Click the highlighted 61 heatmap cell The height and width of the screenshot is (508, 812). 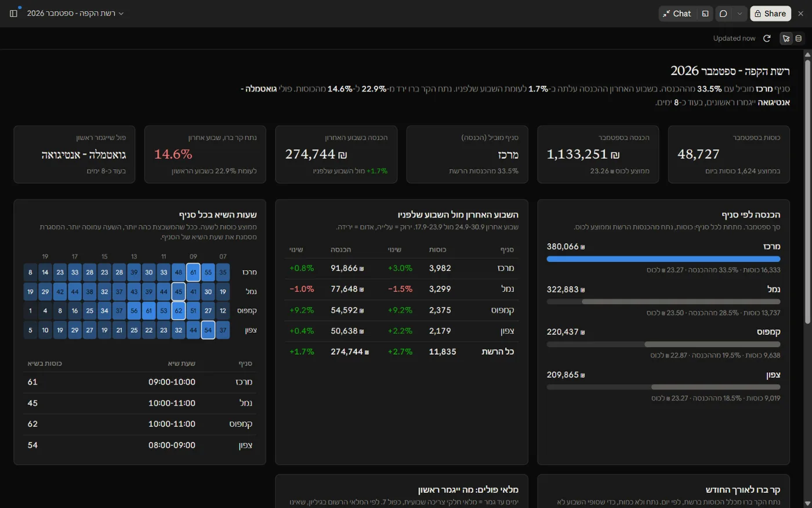(193, 272)
